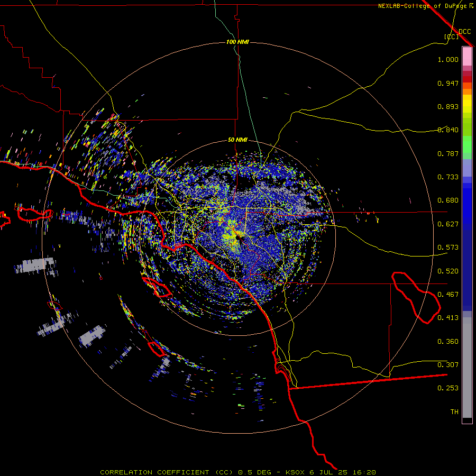Click the 0.787 scale value

[x=448, y=153]
